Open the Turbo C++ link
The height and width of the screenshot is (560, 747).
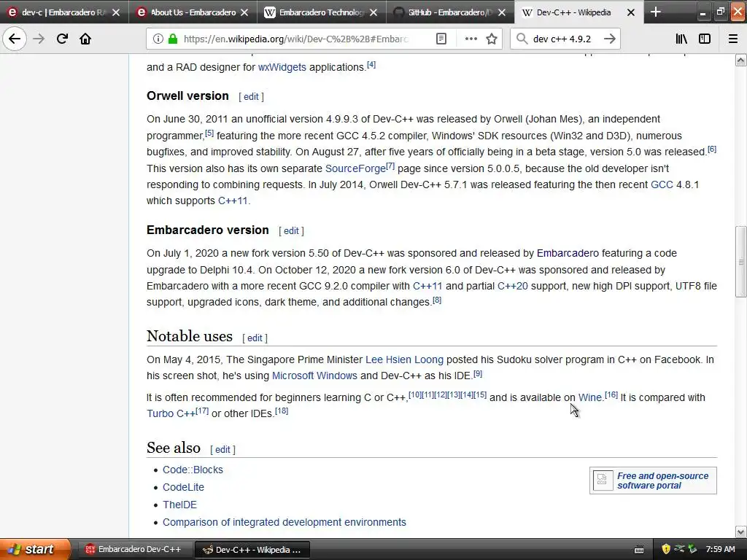tap(171, 413)
